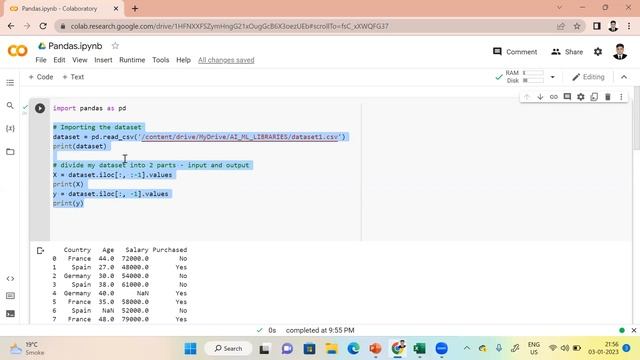Move cell down with arrow icon
The image size is (640, 360).
(540, 97)
